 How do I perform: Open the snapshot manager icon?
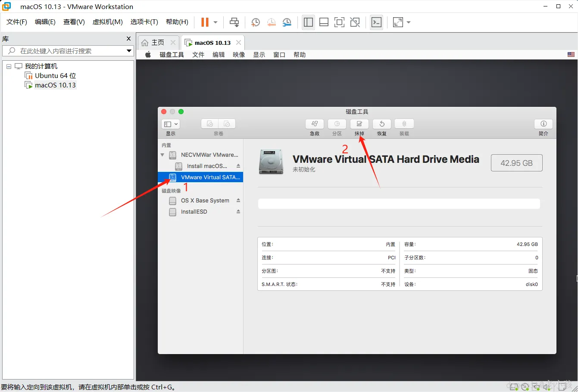[x=287, y=22]
